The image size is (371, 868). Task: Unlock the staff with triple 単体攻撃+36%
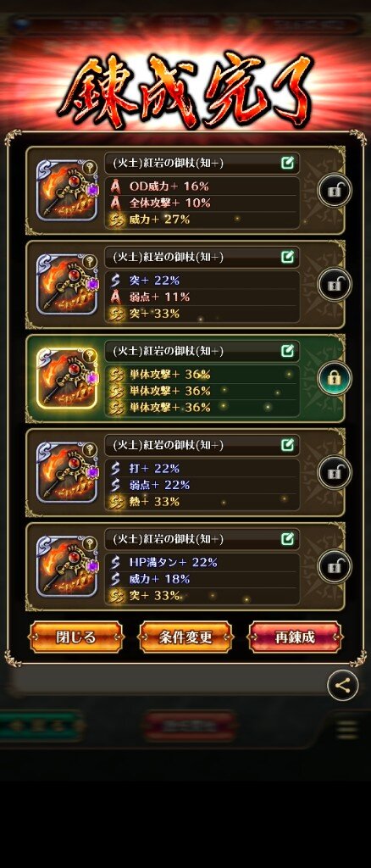click(335, 379)
